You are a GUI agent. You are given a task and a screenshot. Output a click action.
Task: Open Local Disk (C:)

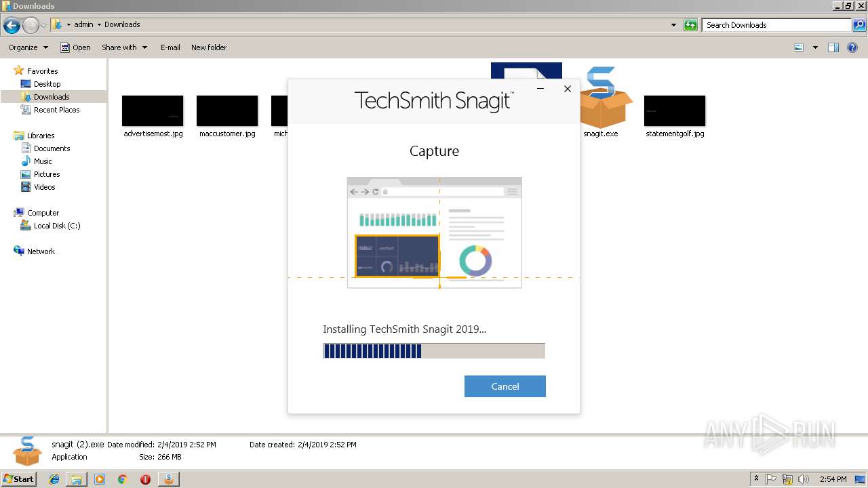(57, 226)
